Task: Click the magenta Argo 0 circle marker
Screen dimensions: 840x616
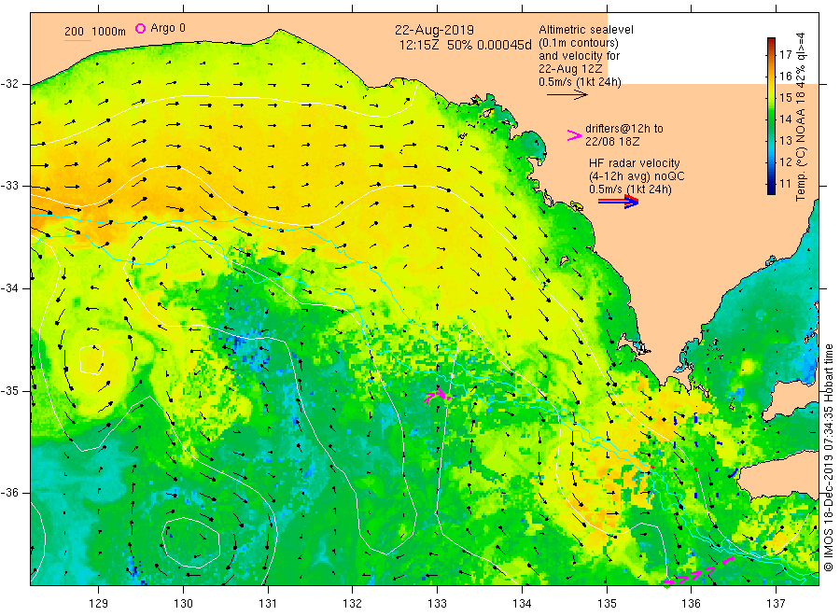Action: click(x=140, y=28)
